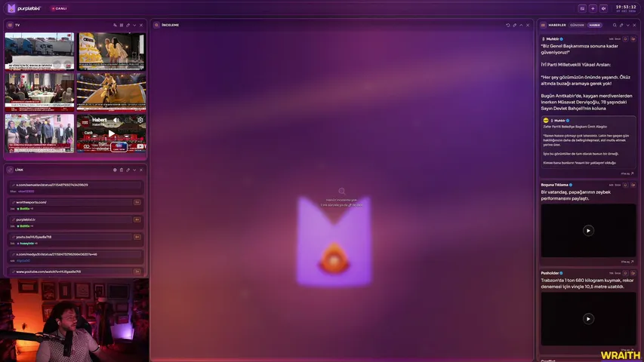
Task: Click the link below the first Muhbir post
Action: (627, 173)
